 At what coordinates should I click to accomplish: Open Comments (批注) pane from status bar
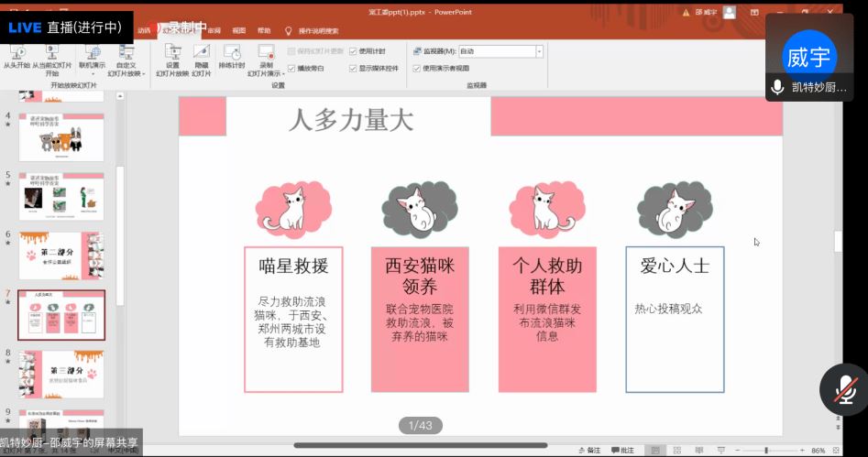pyautogui.click(x=622, y=451)
